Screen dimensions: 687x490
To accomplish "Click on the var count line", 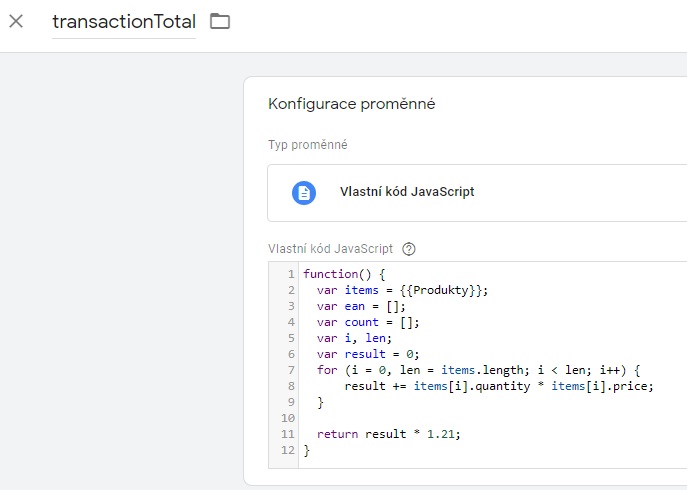I will click(x=368, y=322).
